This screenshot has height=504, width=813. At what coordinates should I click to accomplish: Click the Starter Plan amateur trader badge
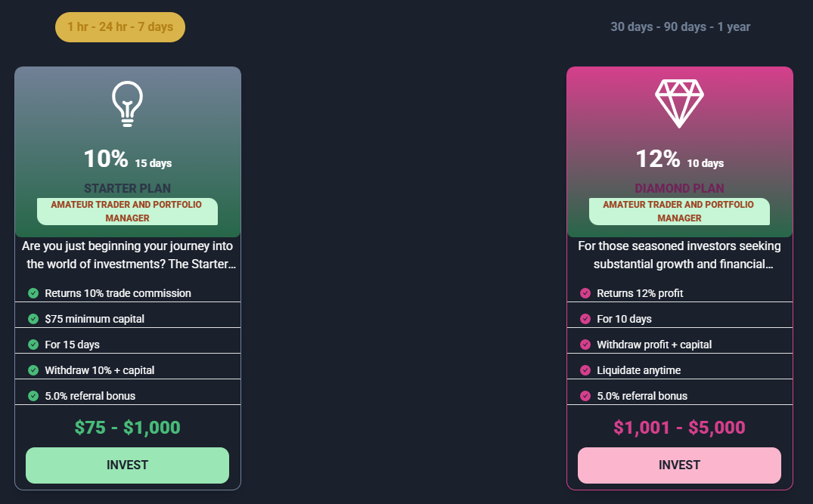tap(127, 212)
